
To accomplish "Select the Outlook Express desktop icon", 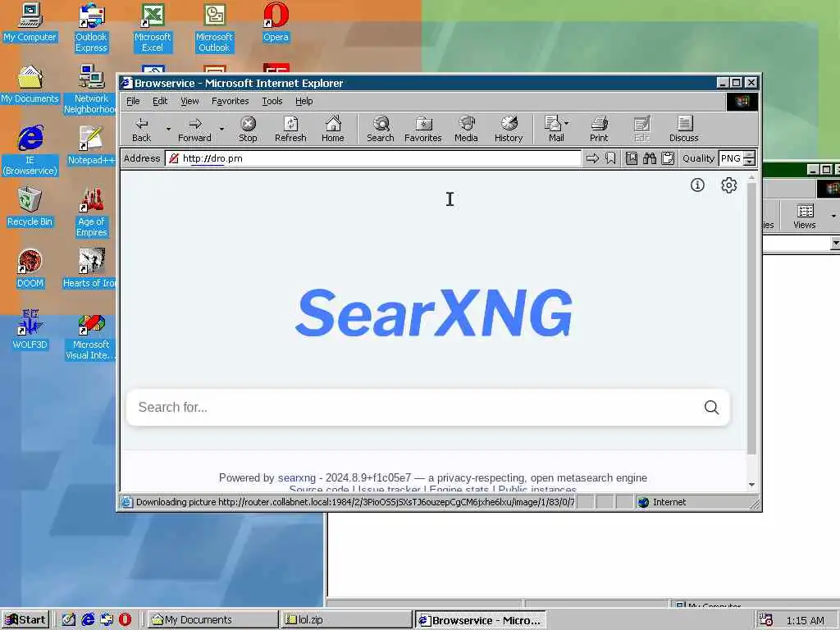I will [x=91, y=28].
